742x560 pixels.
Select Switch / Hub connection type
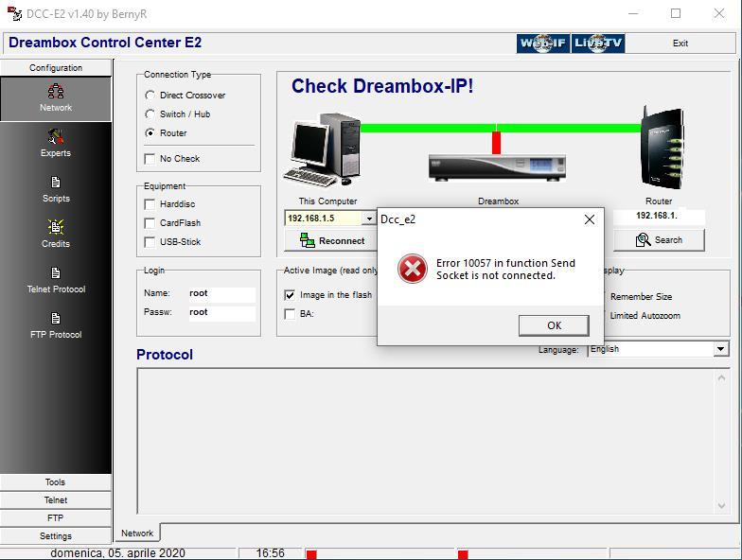[150, 114]
